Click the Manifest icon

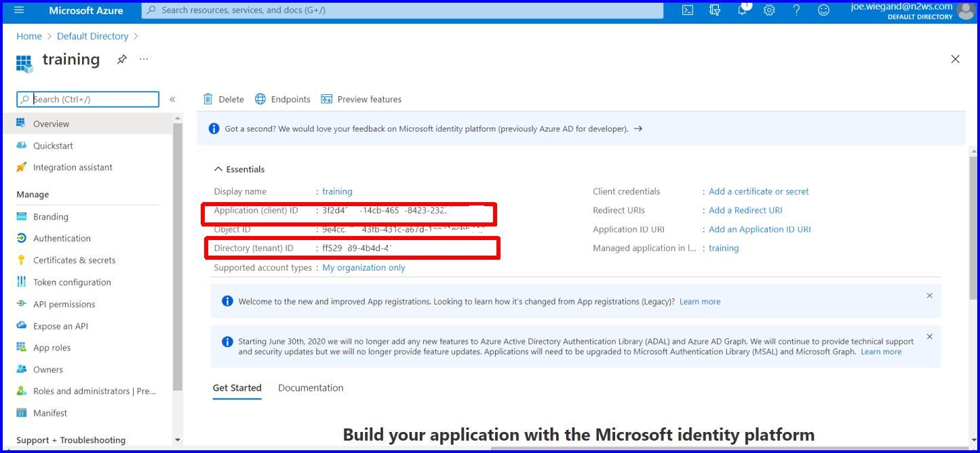(x=21, y=412)
